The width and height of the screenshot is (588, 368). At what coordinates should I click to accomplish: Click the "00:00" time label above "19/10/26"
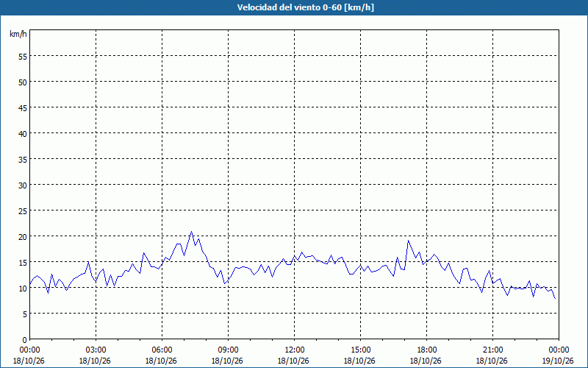(x=559, y=350)
